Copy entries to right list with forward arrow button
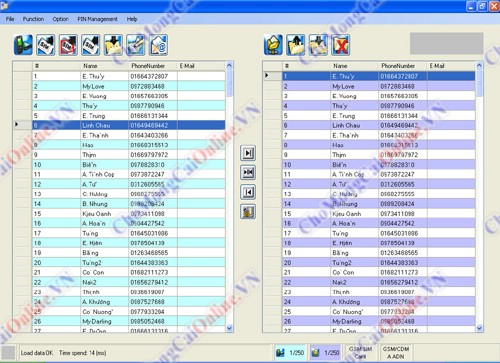This screenshot has width=500, height=363. click(x=248, y=153)
